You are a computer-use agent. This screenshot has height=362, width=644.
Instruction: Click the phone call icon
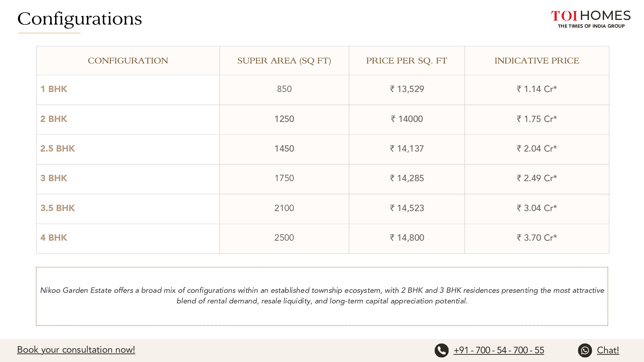[x=441, y=350]
